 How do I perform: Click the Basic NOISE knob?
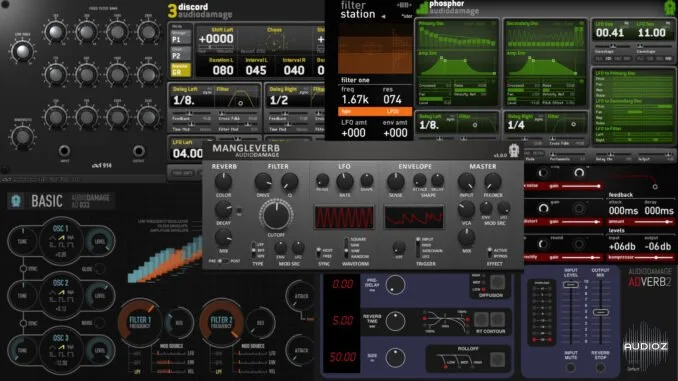tap(99, 323)
